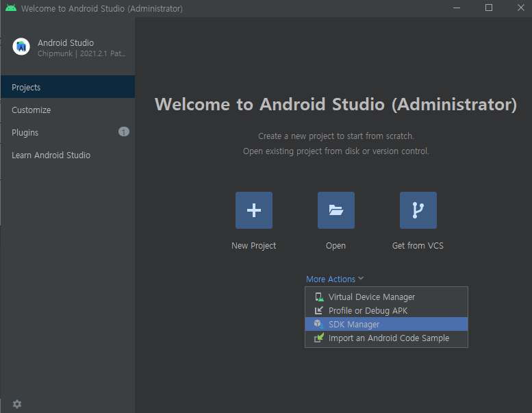Select Profile or Debug APK menu entry

pyautogui.click(x=386, y=310)
